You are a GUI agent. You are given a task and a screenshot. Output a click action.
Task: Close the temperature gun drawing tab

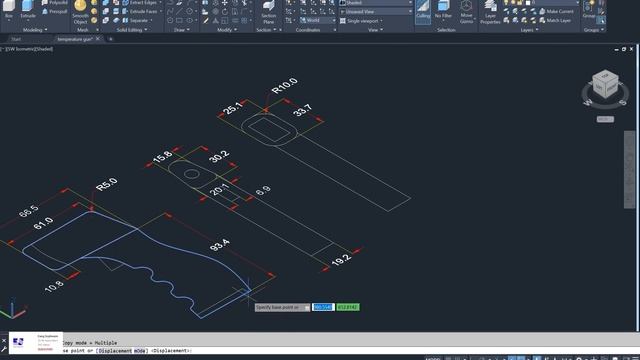(x=98, y=39)
